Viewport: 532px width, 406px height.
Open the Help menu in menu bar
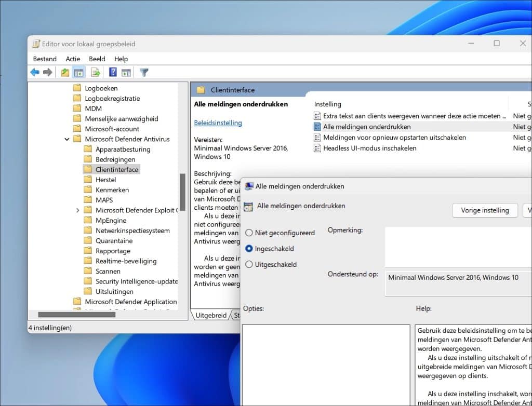121,59
